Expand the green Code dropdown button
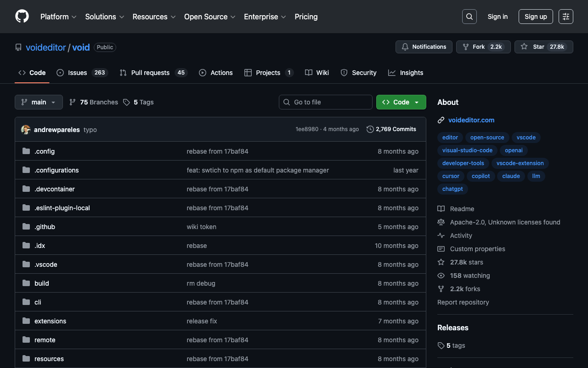 click(x=401, y=102)
